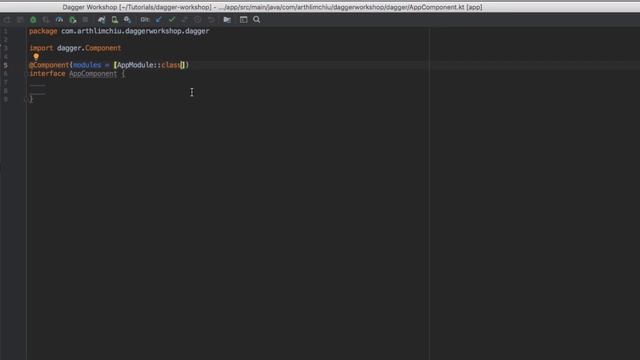Click "com.arthlimchiu.daggerworkshop.dagger" package name

(135, 31)
